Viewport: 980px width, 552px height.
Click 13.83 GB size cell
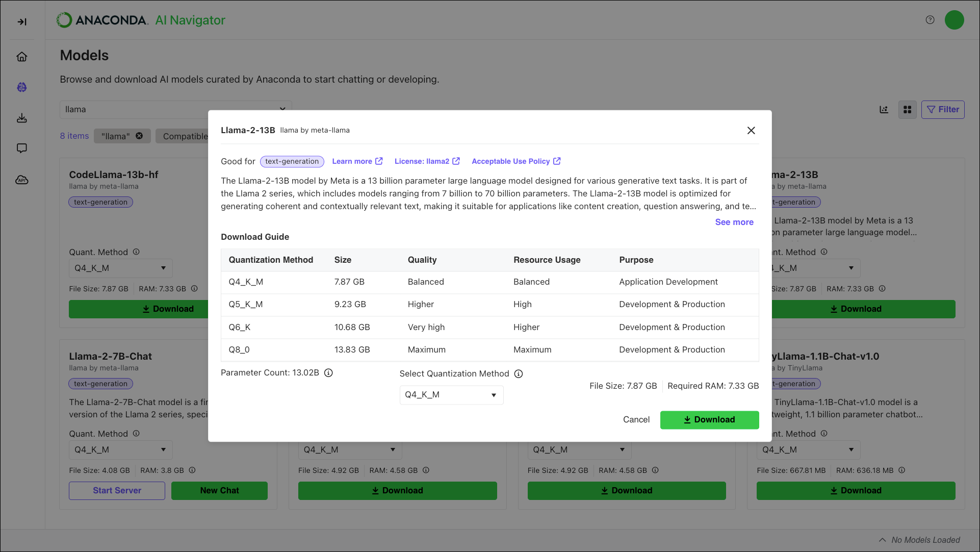352,350
